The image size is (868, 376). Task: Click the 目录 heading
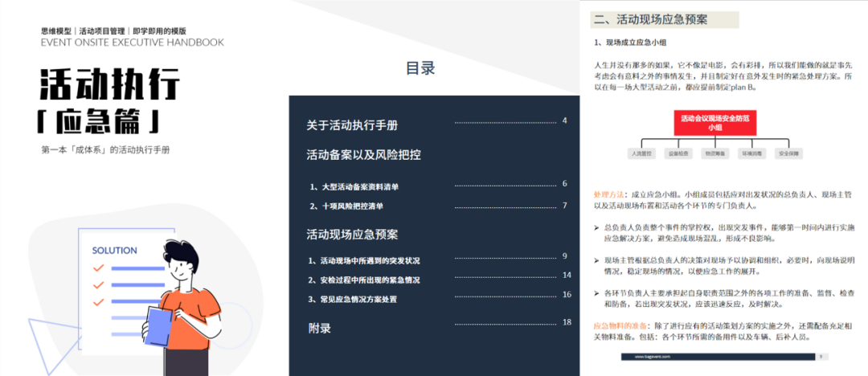coord(420,68)
